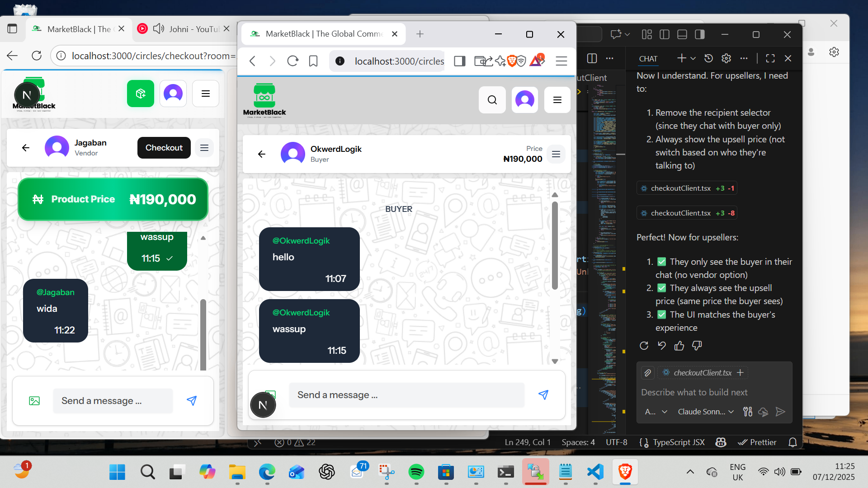The height and width of the screenshot is (488, 868).
Task: Open the hamburger menu beside the ₦190,000 price
Action: (556, 154)
